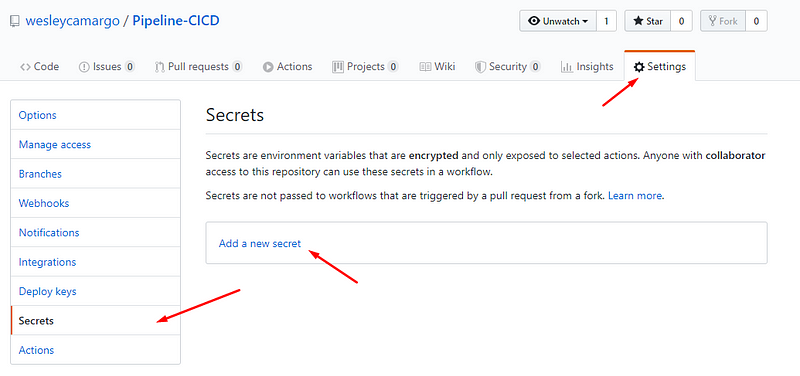Open Branches settings in sidebar
The image size is (800, 376).
click(95, 174)
